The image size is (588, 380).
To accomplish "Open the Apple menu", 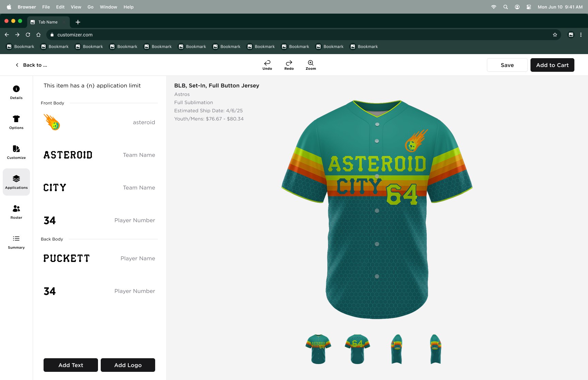I will coord(9,7).
